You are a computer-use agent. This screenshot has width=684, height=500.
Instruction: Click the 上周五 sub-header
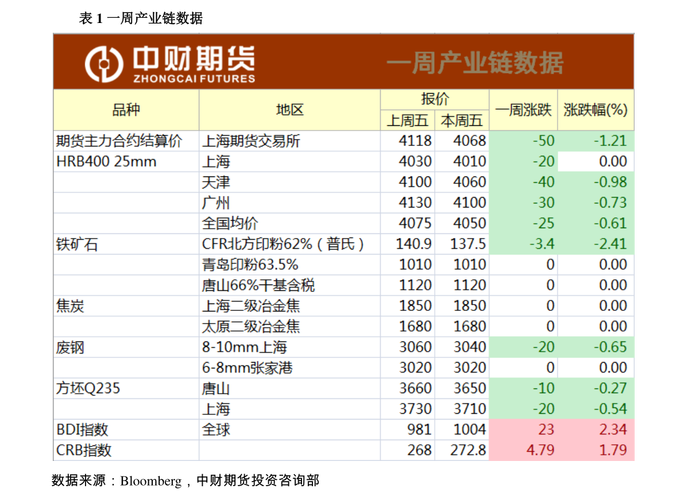click(407, 120)
